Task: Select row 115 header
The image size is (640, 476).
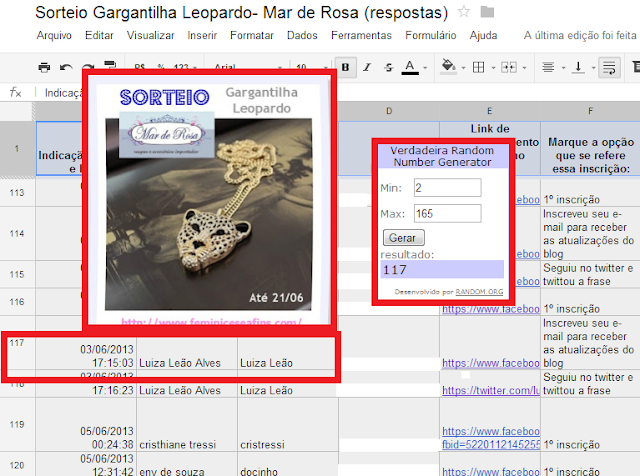Action: point(17,274)
